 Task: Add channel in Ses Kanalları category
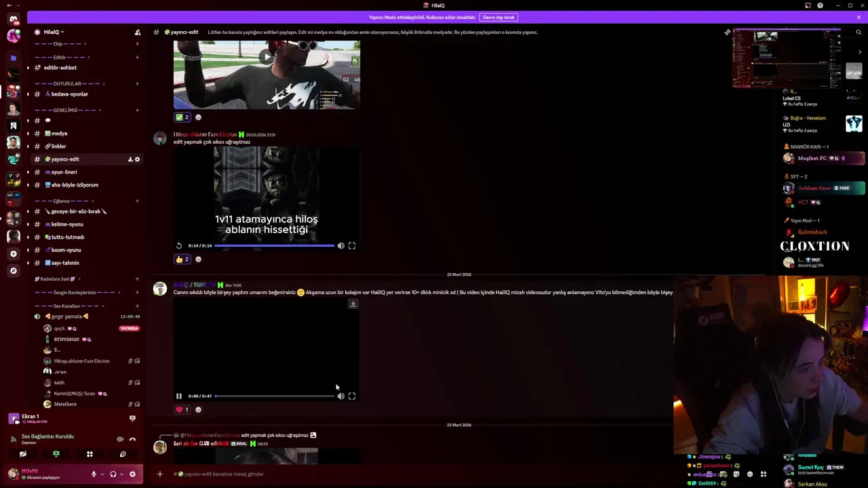(137, 306)
